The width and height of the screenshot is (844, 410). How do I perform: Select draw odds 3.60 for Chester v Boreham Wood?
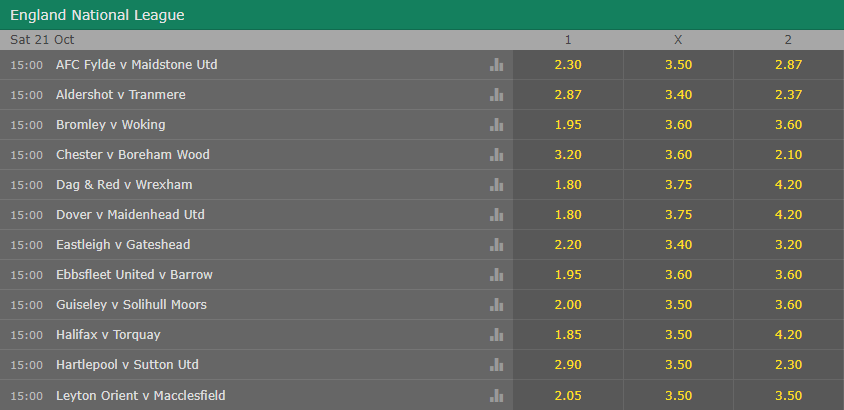point(678,154)
